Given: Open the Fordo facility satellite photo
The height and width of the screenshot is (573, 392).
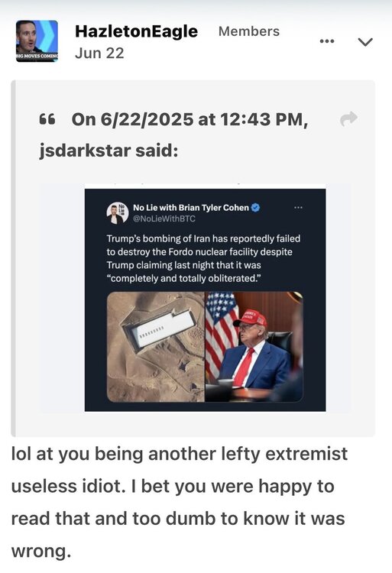Looking at the screenshot, I should 156,346.
